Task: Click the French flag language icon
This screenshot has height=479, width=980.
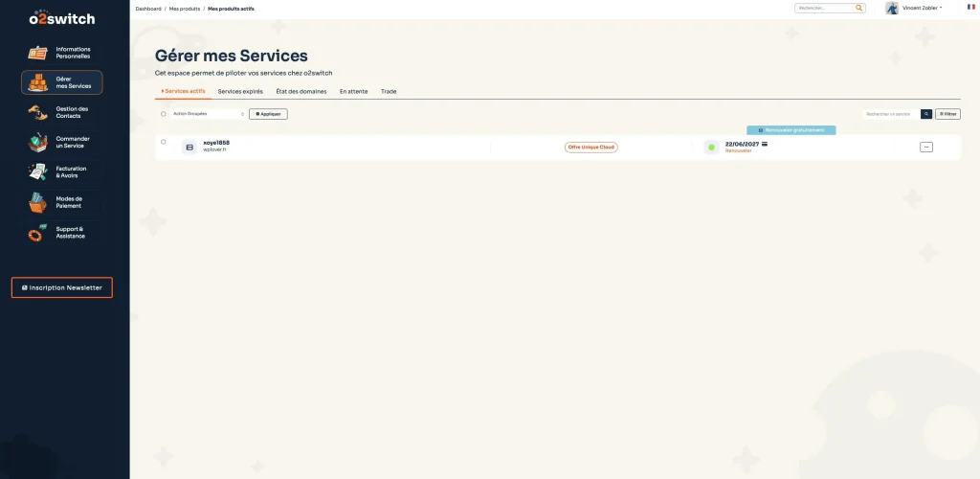Action: click(x=971, y=8)
